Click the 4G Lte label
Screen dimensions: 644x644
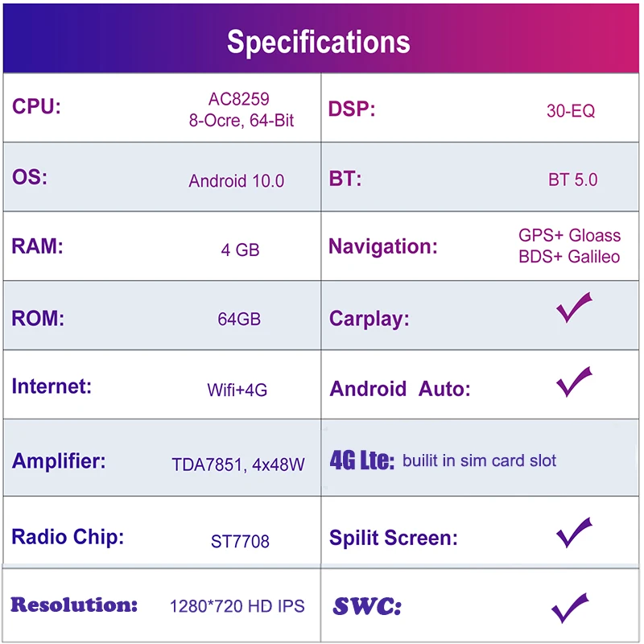click(362, 461)
